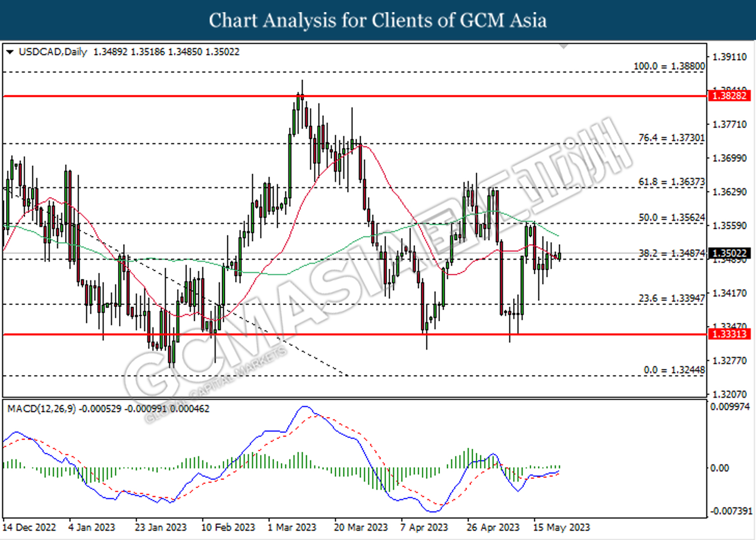Viewport: 756px width, 540px height.
Task: Click the price axis value 1.37710
Action: click(x=729, y=124)
